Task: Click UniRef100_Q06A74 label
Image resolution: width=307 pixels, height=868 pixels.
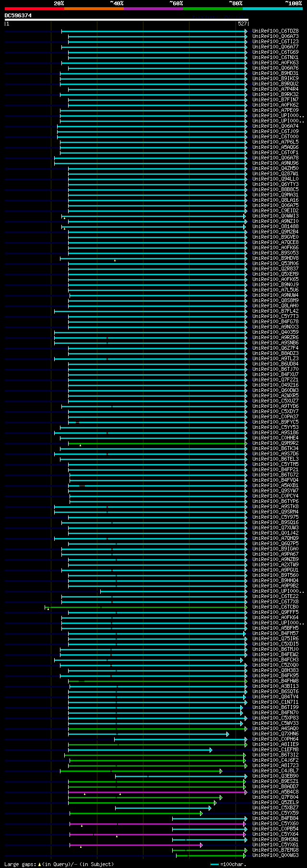Action: 275,126
